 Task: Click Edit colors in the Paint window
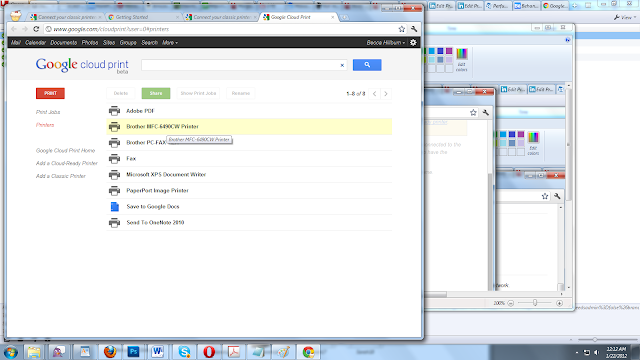(x=462, y=60)
